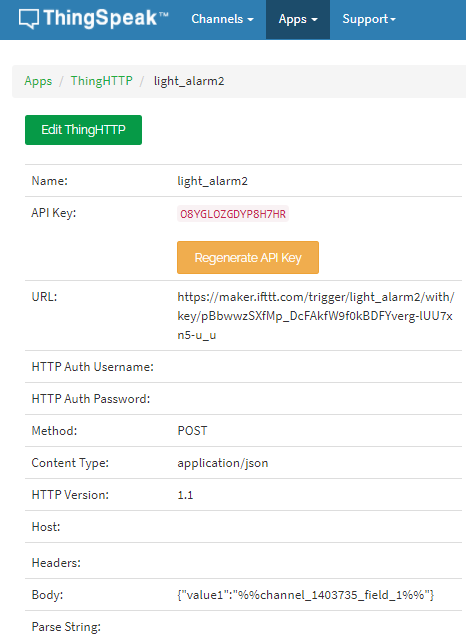
Task: Open the Channels dropdown menu
Action: click(x=222, y=19)
